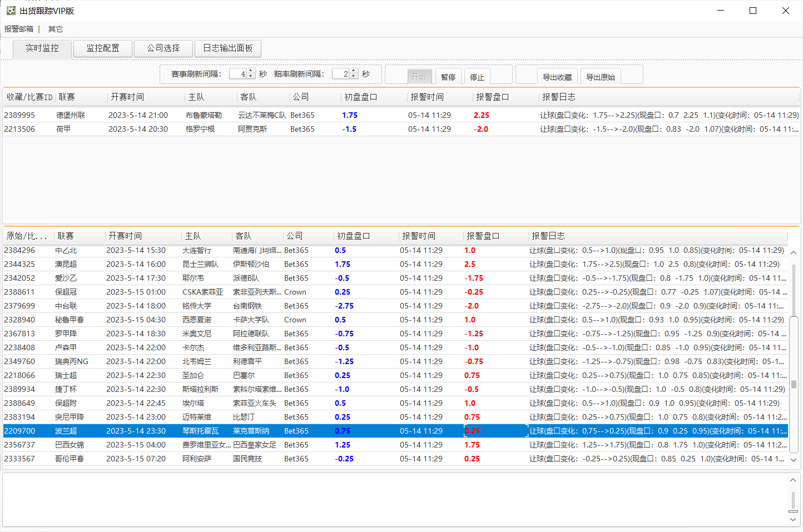Click the highlighted row 2209700 波兰超
The width and height of the screenshot is (803, 532).
(395, 431)
